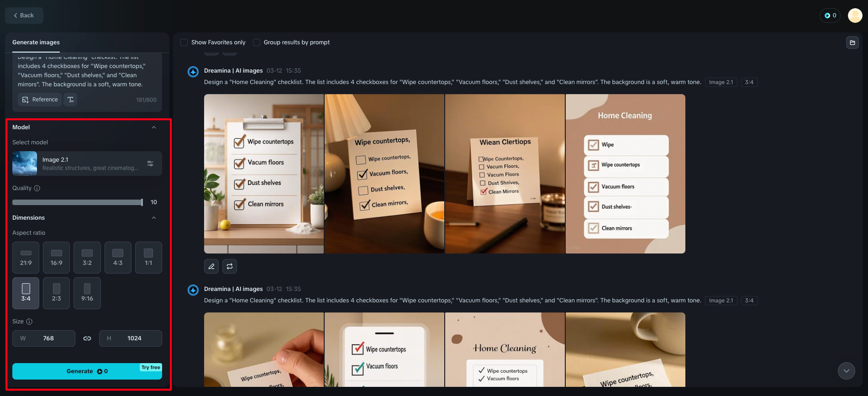The image size is (868, 396).
Task: Open the beige "Home Cleaning" graphic image
Action: coord(626,174)
